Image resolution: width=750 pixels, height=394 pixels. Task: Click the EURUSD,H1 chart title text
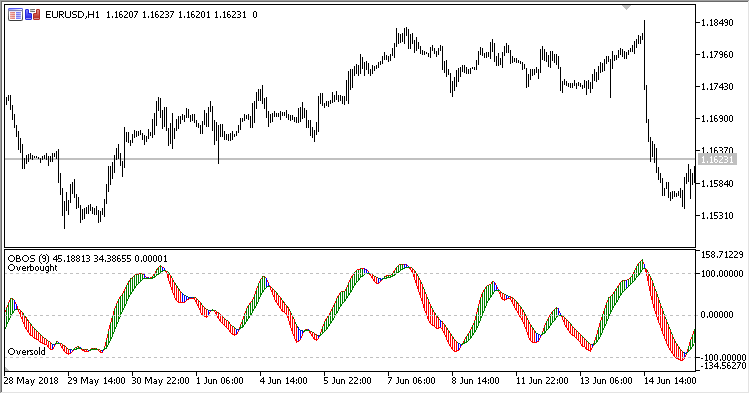(72, 15)
